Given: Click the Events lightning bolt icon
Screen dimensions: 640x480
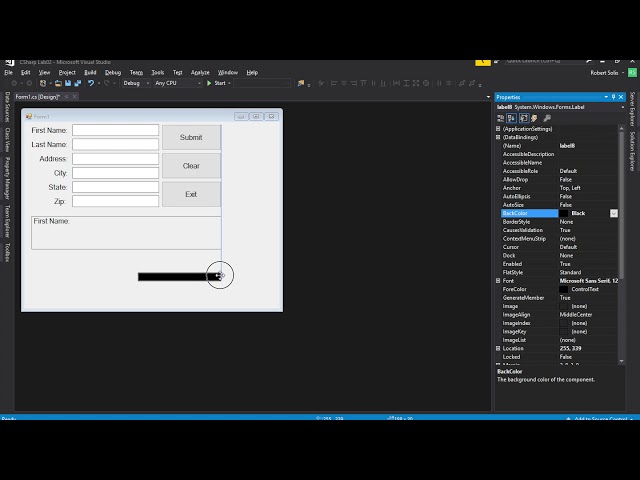Looking at the screenshot, I should tap(534, 118).
